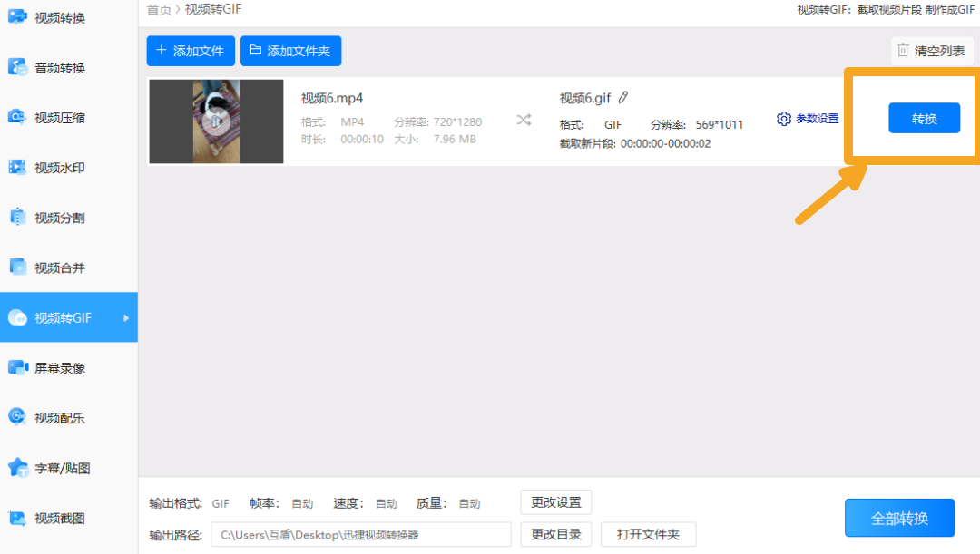
Task: Click the 更改设置 button
Action: coord(555,502)
